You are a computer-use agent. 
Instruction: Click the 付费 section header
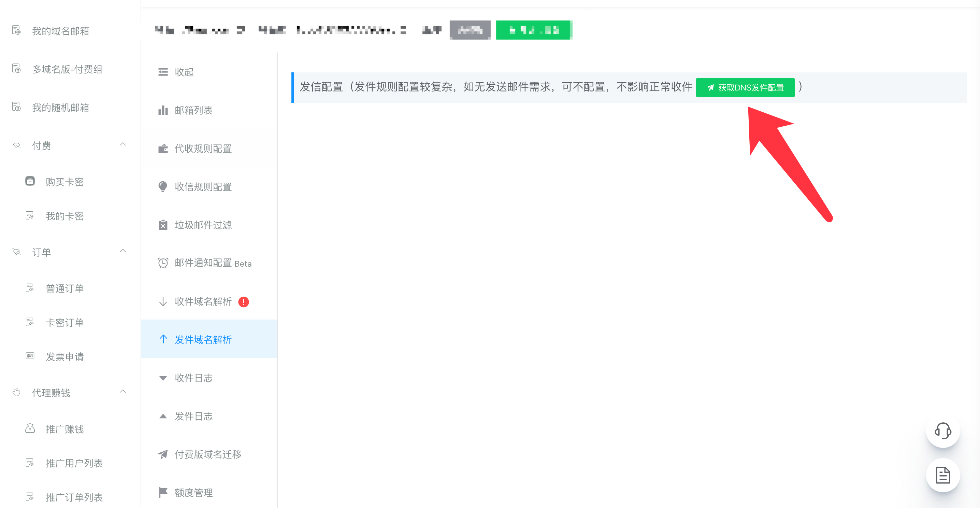coord(70,146)
